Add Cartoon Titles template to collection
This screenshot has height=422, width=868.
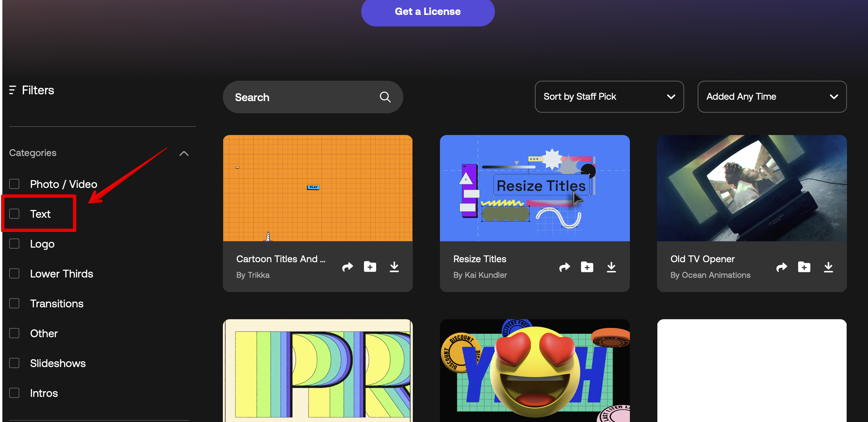click(370, 267)
